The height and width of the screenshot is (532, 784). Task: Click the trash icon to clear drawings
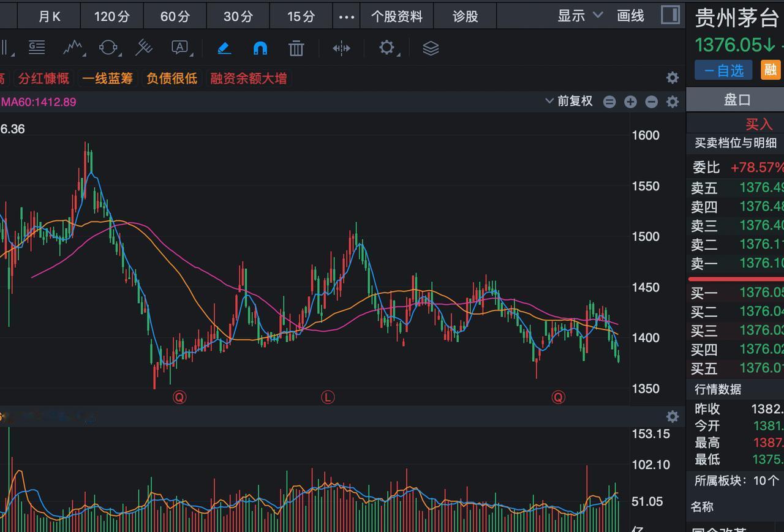coord(296,48)
